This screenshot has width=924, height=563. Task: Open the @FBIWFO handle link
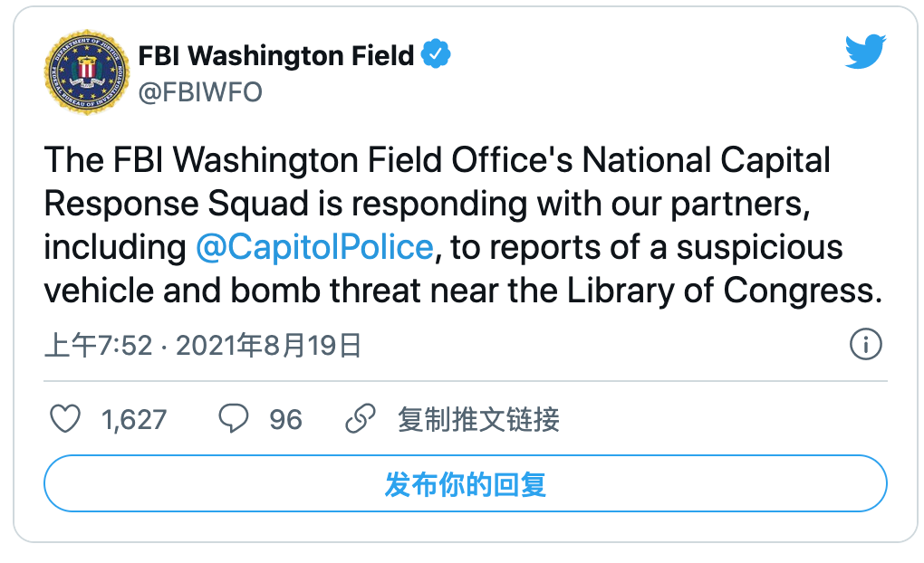pyautogui.click(x=200, y=91)
